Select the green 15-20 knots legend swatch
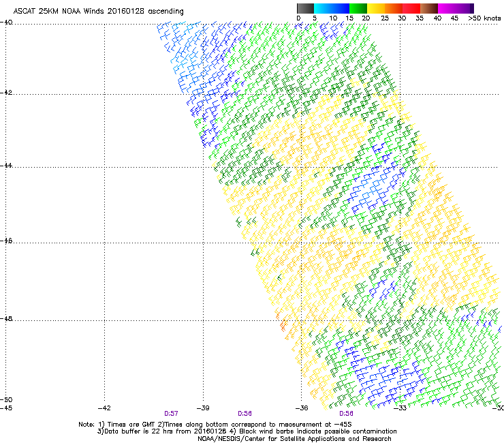Viewport: 504px width, 443px height. pos(358,8)
